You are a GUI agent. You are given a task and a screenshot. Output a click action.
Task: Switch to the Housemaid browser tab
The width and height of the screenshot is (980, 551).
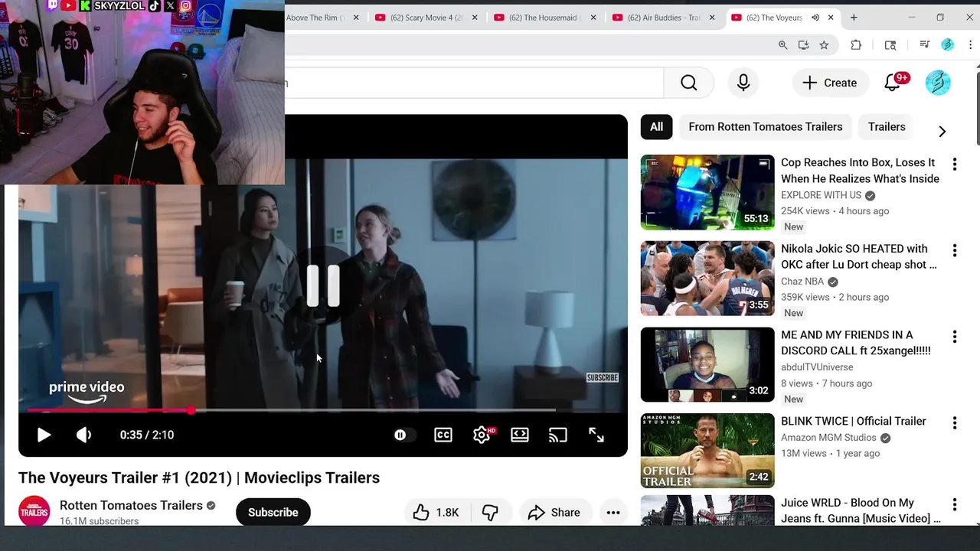(546, 18)
